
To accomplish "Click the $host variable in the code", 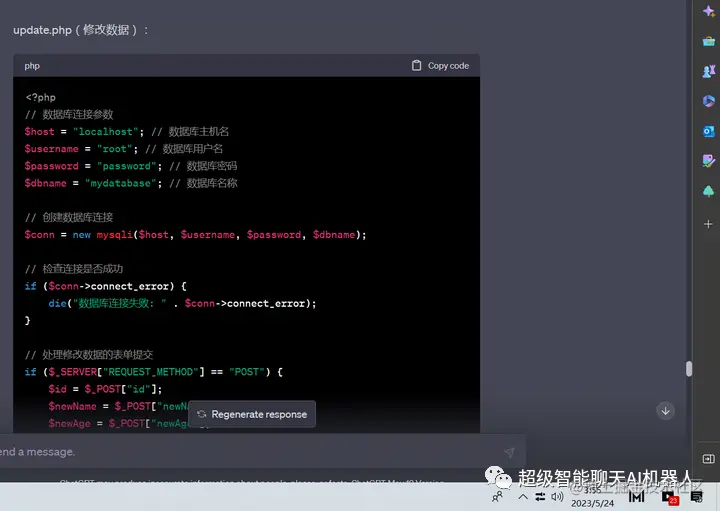I will tap(39, 132).
